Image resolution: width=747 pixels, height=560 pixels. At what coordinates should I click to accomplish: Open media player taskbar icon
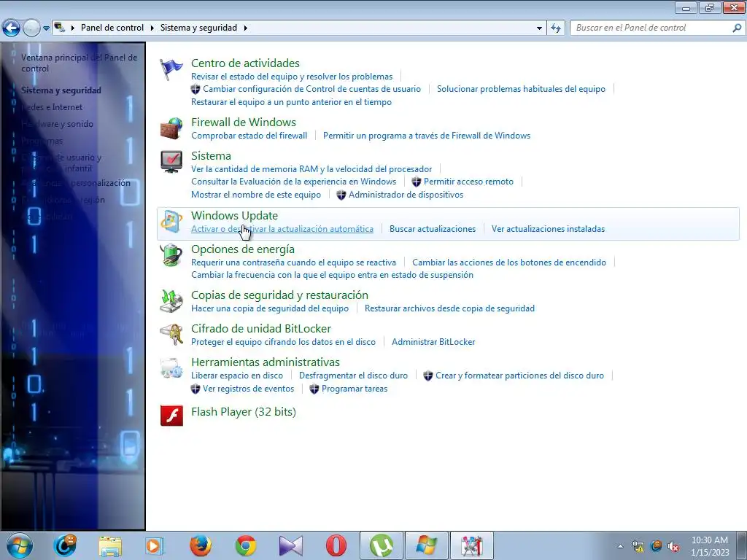pyautogui.click(x=155, y=545)
